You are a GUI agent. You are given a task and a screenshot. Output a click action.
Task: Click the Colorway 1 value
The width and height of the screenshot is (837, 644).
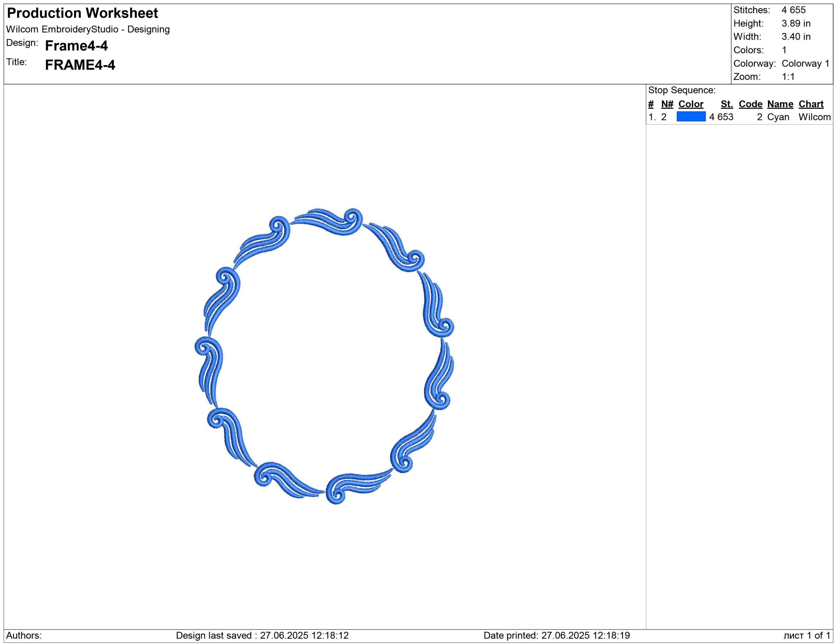tap(805, 64)
